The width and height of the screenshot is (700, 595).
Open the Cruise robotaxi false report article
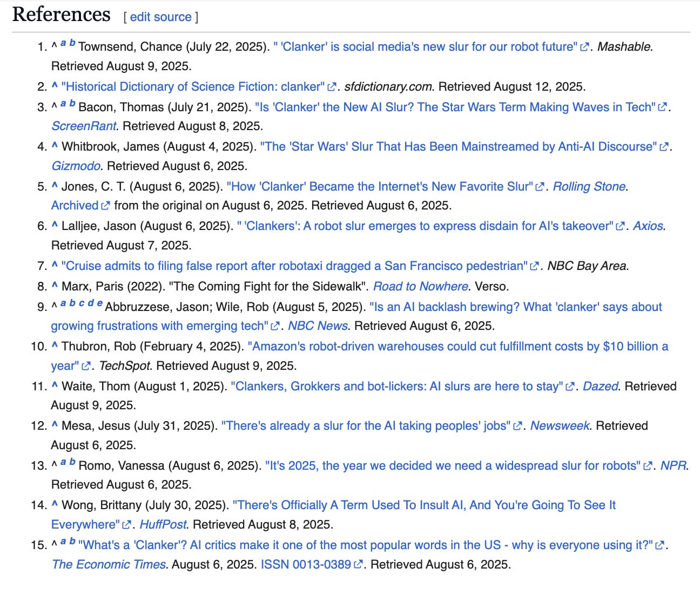click(300, 266)
